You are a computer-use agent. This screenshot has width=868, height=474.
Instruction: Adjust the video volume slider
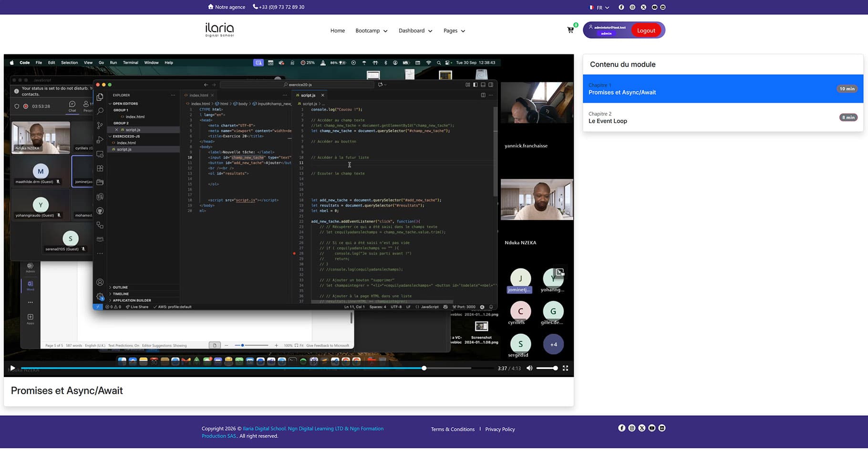pyautogui.click(x=547, y=368)
